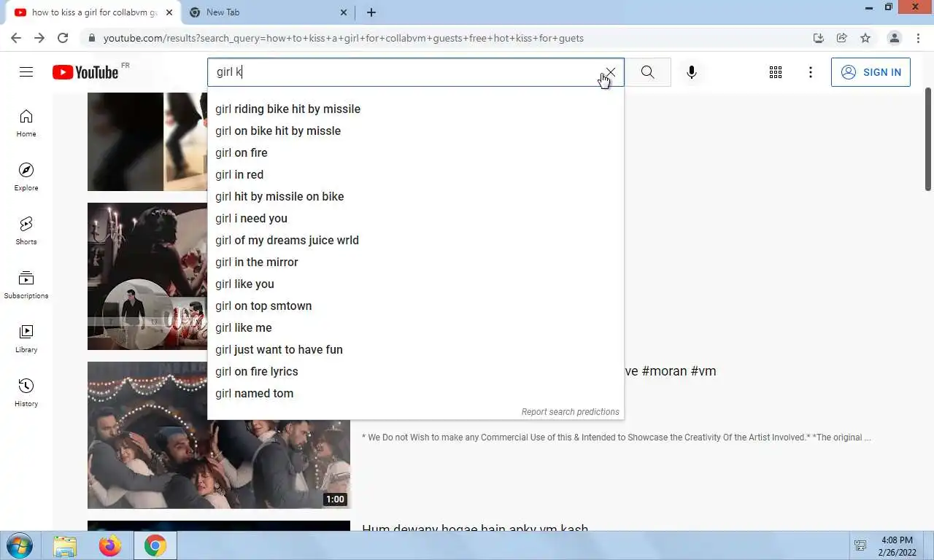Pick 'girl like me' suggestion
The height and width of the screenshot is (560, 934).
(416, 327)
